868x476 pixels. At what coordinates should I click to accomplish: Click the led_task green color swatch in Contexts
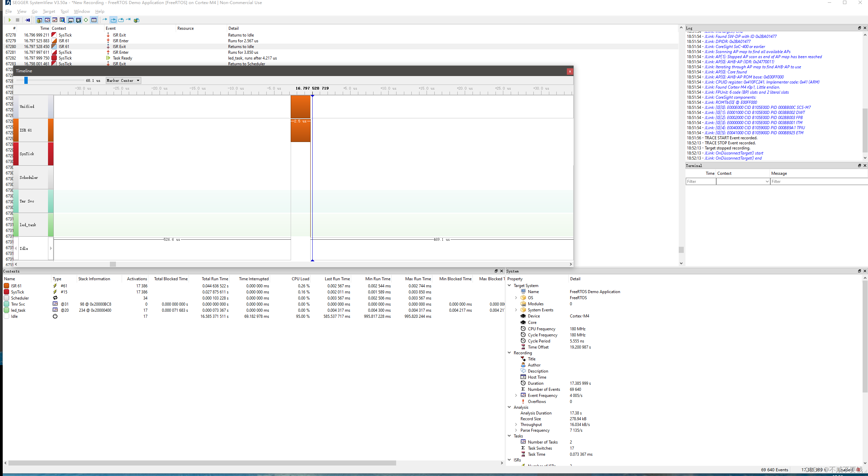6,310
